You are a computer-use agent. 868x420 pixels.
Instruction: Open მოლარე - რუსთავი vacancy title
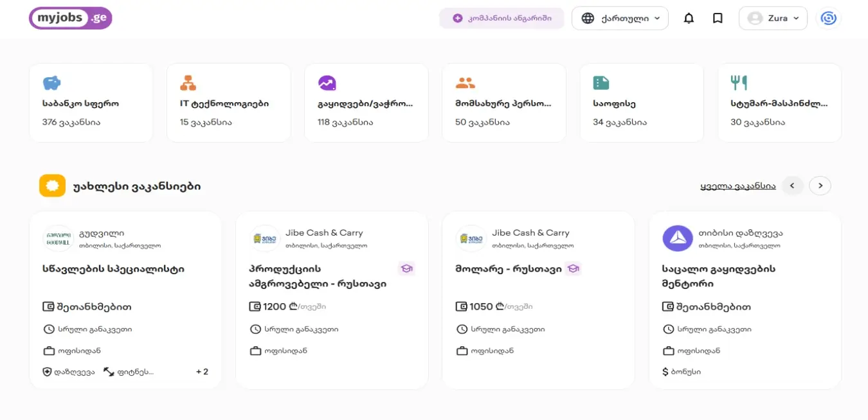[x=509, y=269]
